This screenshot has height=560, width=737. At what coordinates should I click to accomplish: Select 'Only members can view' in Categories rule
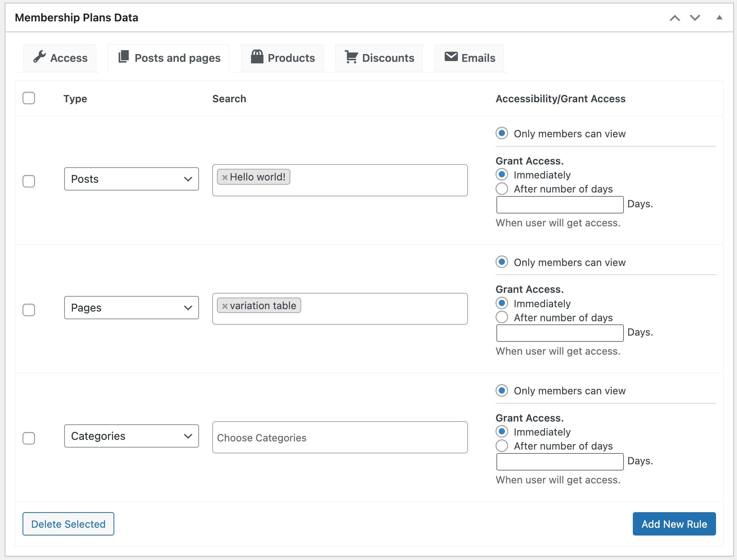click(x=502, y=390)
